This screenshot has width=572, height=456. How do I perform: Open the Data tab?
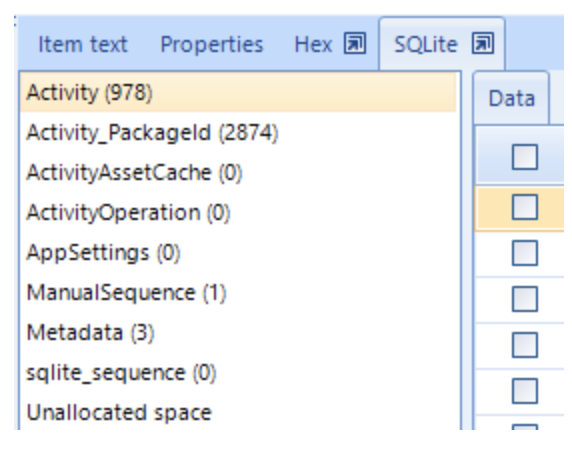click(x=511, y=98)
